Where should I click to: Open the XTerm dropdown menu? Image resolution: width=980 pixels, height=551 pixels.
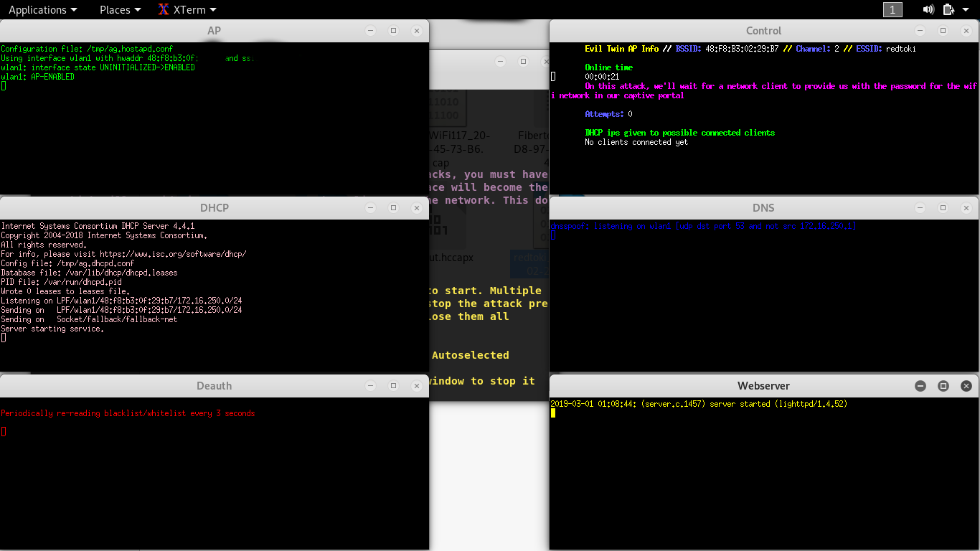click(x=187, y=9)
